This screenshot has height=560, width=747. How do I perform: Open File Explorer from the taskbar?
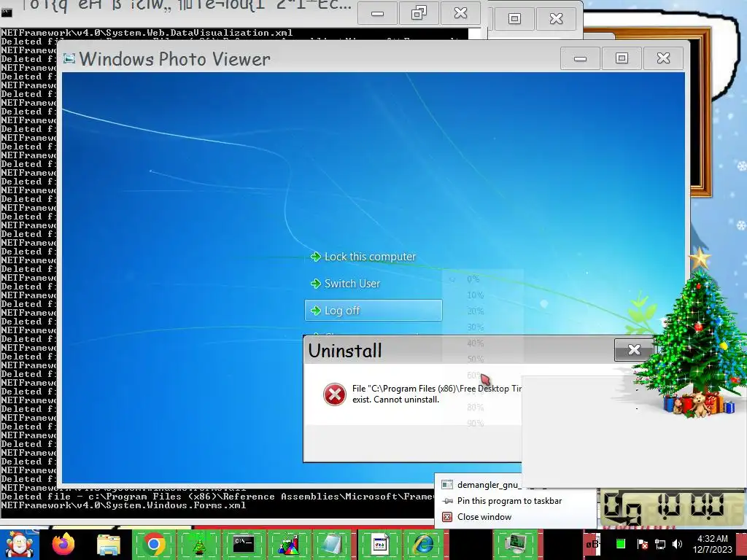(108, 544)
